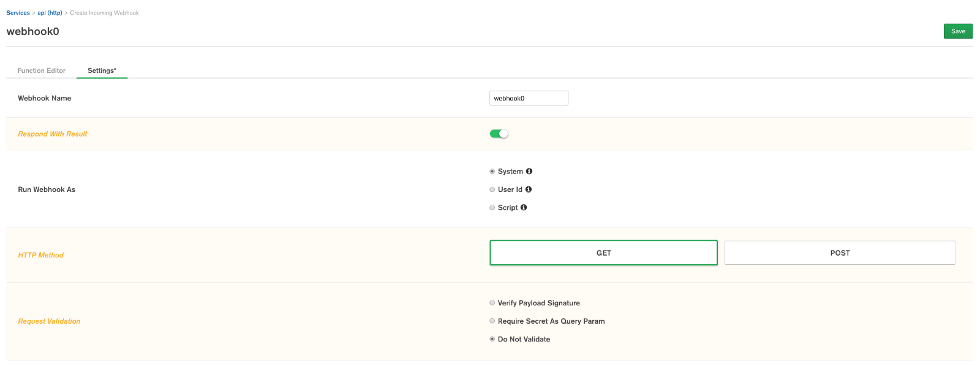Select the System radio button
The width and height of the screenshot is (980, 366).
pyautogui.click(x=492, y=172)
